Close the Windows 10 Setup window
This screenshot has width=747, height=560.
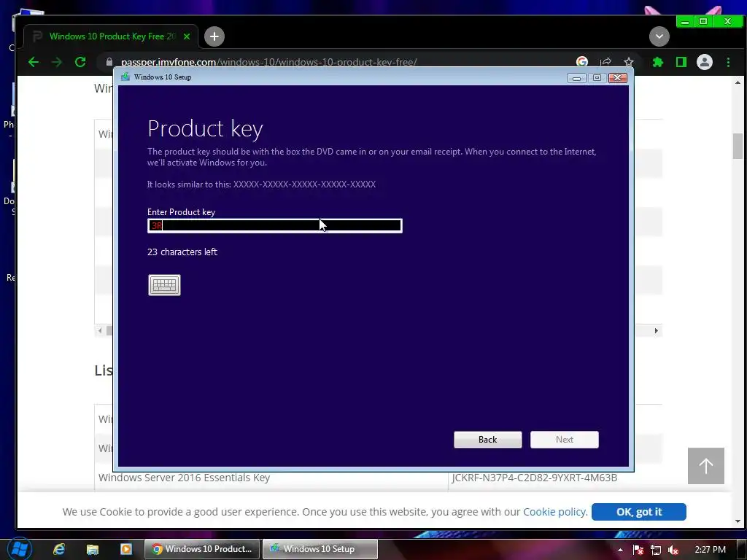coord(618,77)
